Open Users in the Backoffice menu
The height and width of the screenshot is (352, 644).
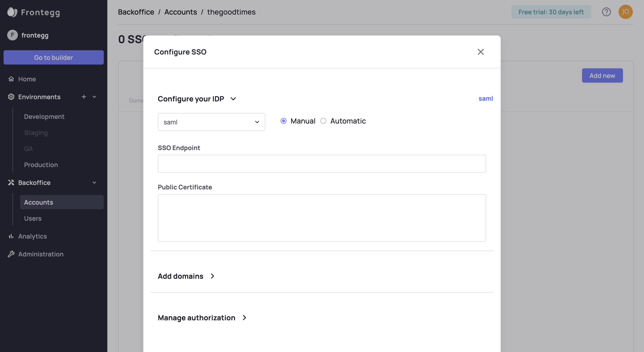pyautogui.click(x=33, y=218)
